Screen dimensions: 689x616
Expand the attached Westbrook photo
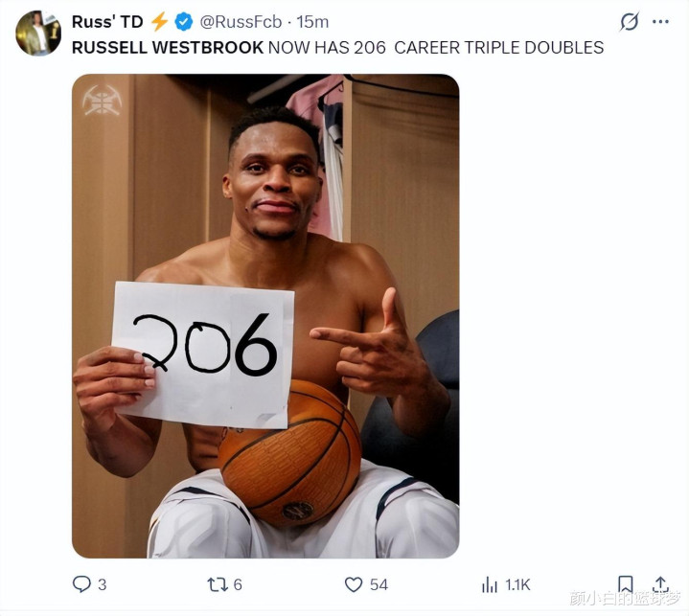tap(265, 316)
